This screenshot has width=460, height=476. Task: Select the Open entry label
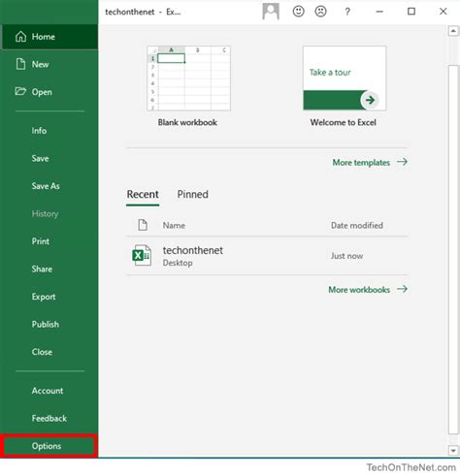pyautogui.click(x=42, y=92)
